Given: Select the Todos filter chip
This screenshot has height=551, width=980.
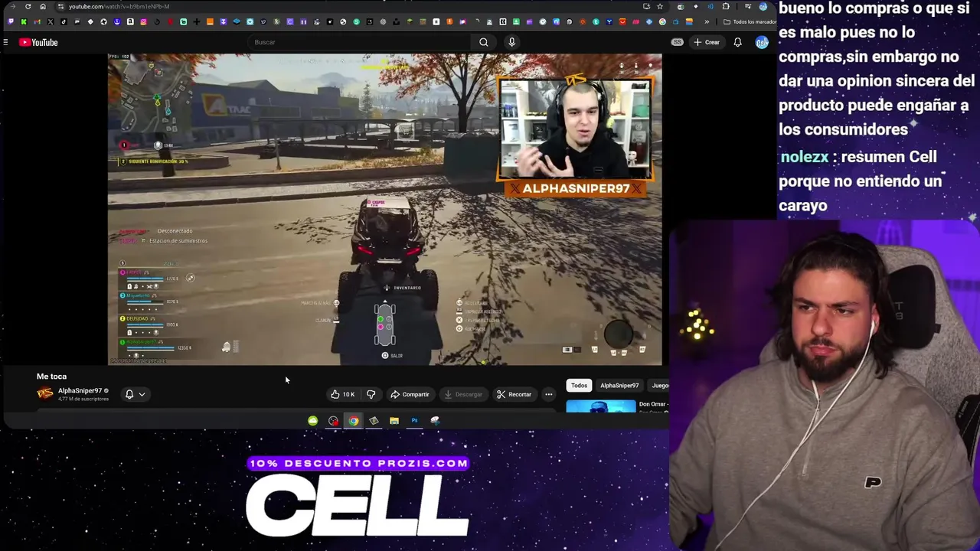Looking at the screenshot, I should (x=579, y=386).
